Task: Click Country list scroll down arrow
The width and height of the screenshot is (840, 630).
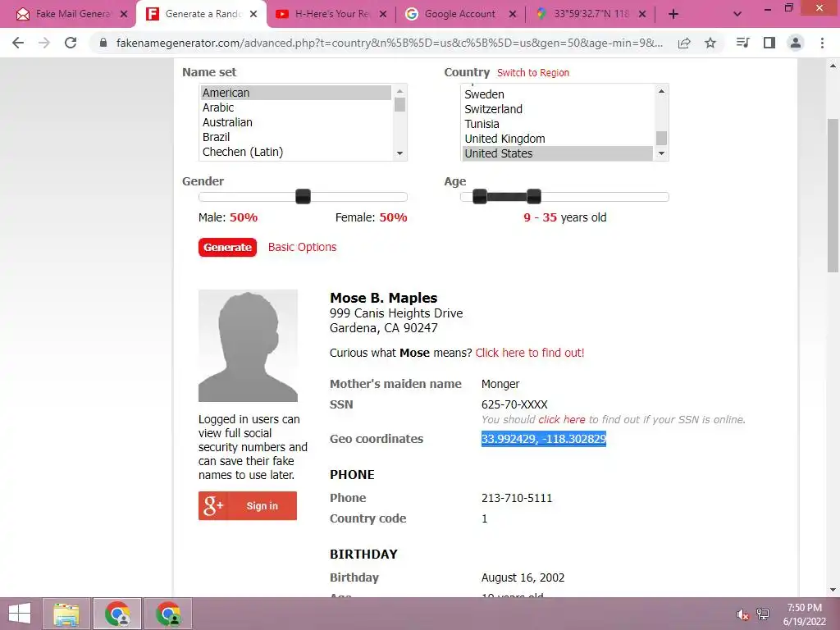Action: [662, 153]
